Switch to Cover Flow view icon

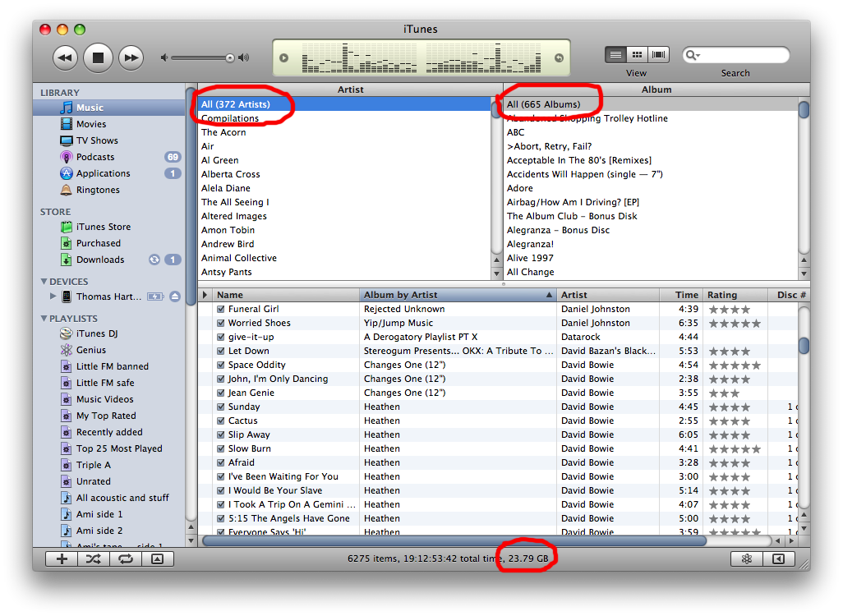pyautogui.click(x=659, y=54)
